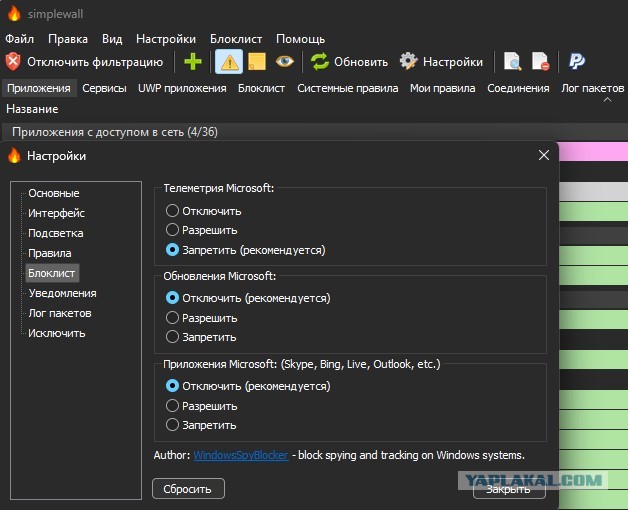Open Интерфейс settings category
This screenshot has width=628, height=510.
[x=56, y=213]
